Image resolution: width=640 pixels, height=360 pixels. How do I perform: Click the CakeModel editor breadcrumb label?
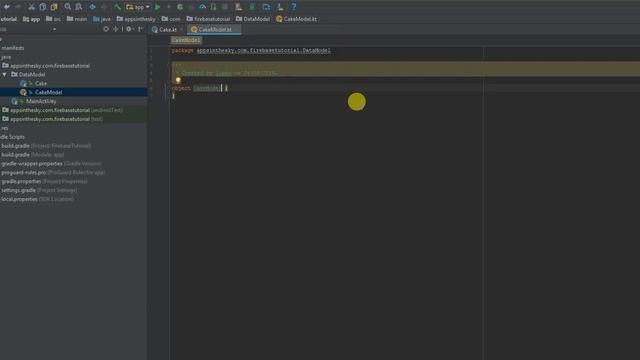point(186,40)
